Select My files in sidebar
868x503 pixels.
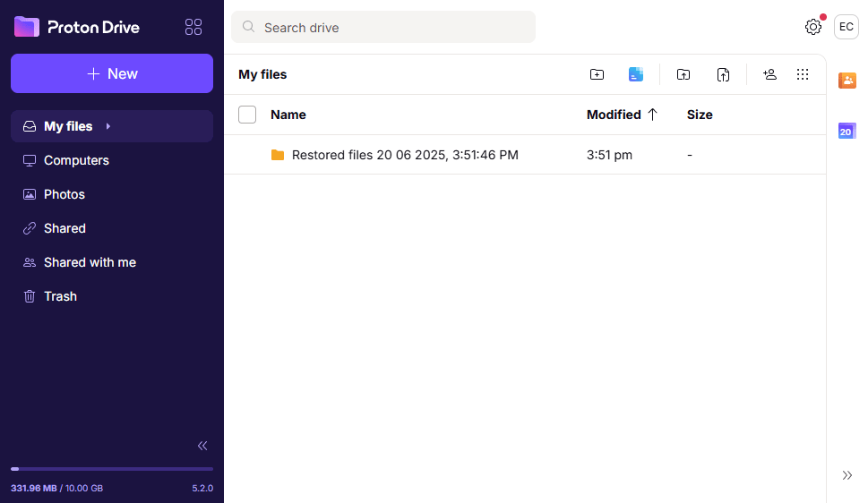[112, 126]
